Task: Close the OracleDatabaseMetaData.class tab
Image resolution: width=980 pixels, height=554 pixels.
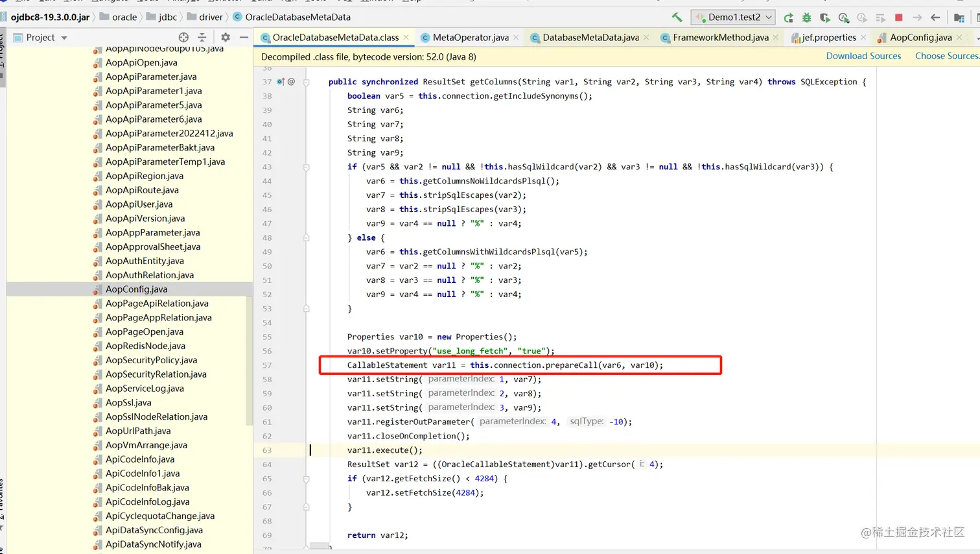Action: click(x=406, y=38)
